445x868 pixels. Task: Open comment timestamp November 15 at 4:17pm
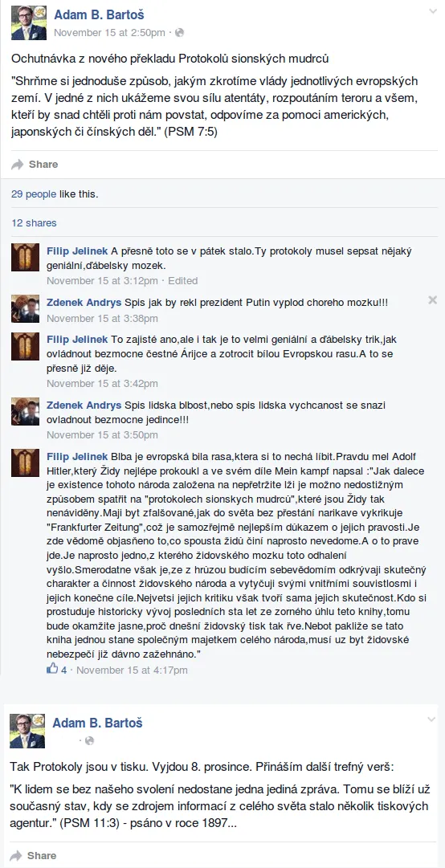pyautogui.click(x=132, y=670)
